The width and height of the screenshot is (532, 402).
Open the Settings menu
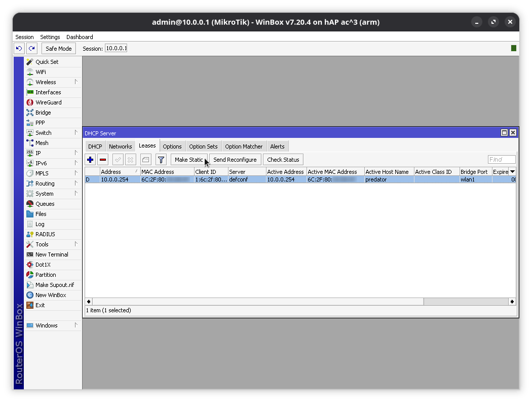pos(50,37)
